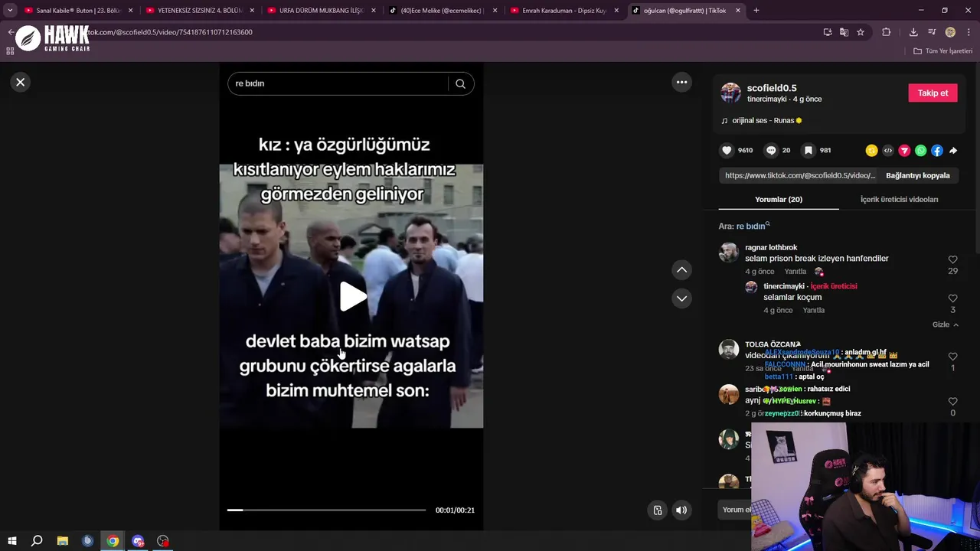This screenshot has width=980, height=551.
Task: Open media controls icon in Chrome toolbar
Action: point(932,32)
